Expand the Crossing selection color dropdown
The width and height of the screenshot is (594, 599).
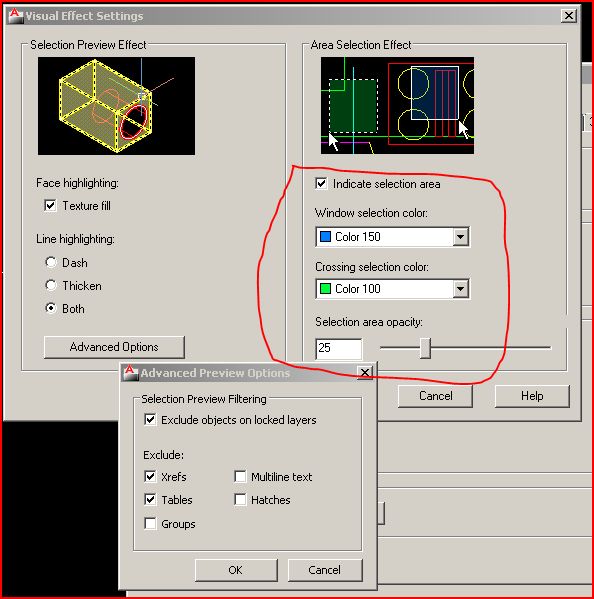click(461, 289)
